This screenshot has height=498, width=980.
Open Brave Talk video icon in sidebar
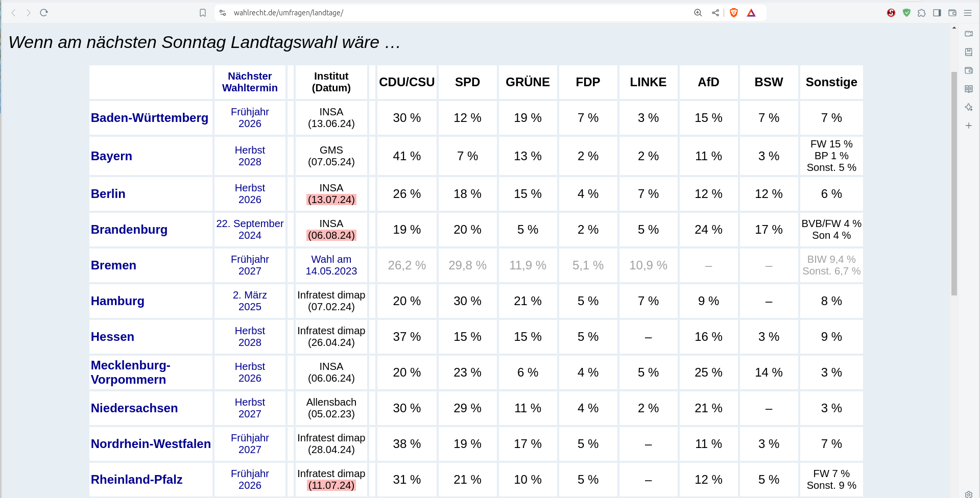[969, 34]
